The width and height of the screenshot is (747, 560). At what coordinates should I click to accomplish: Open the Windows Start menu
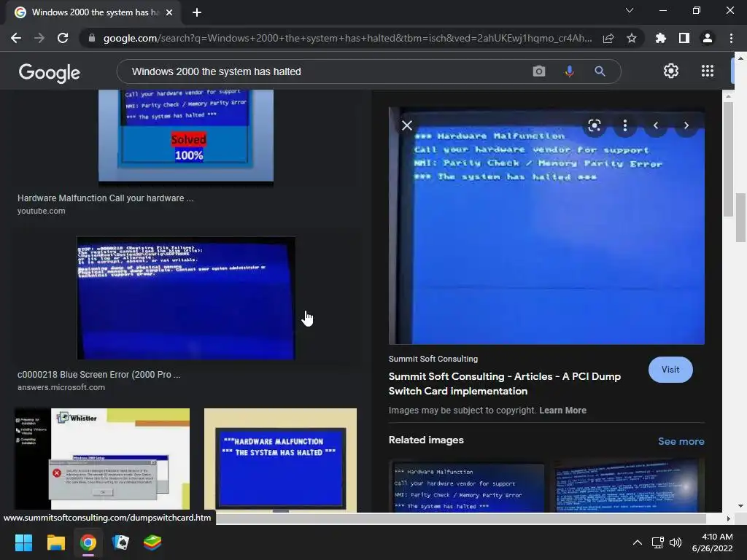click(23, 542)
